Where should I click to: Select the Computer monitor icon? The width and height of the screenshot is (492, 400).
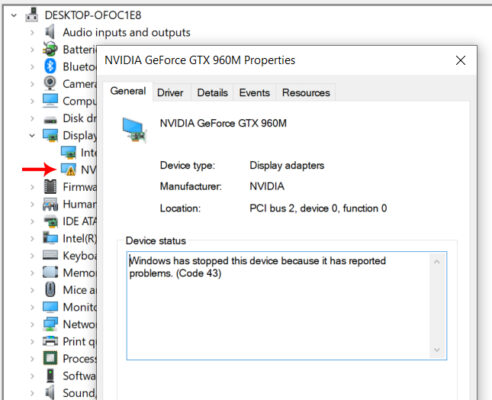click(50, 101)
